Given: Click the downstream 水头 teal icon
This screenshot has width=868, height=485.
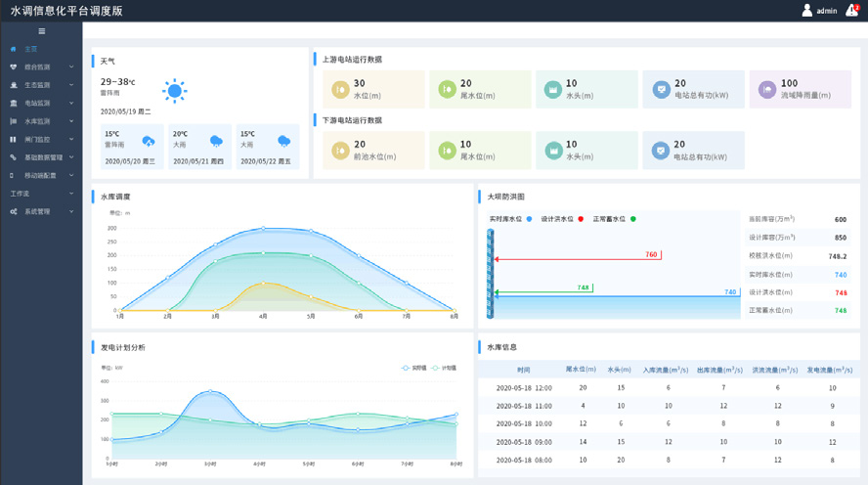Looking at the screenshot, I should (553, 150).
